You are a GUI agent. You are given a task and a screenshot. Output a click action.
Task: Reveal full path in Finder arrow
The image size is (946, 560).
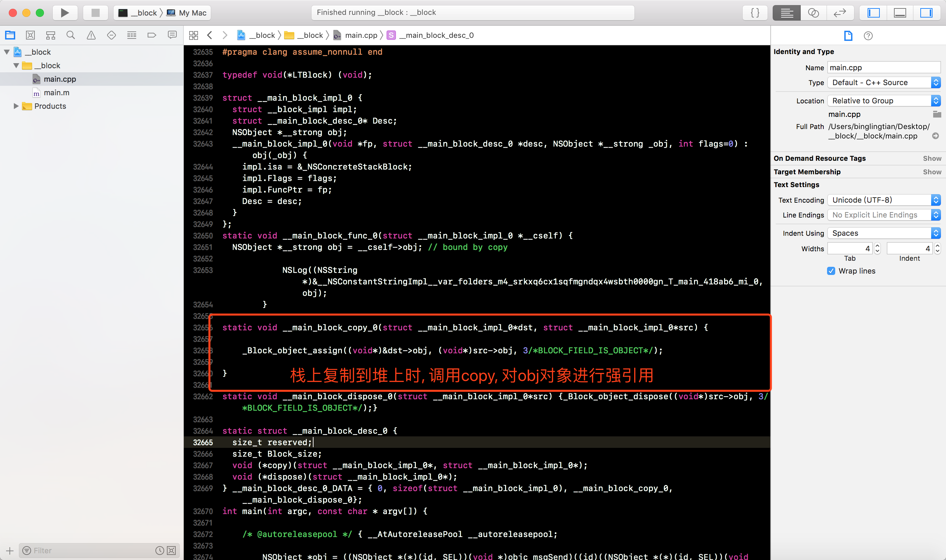pyautogui.click(x=936, y=136)
